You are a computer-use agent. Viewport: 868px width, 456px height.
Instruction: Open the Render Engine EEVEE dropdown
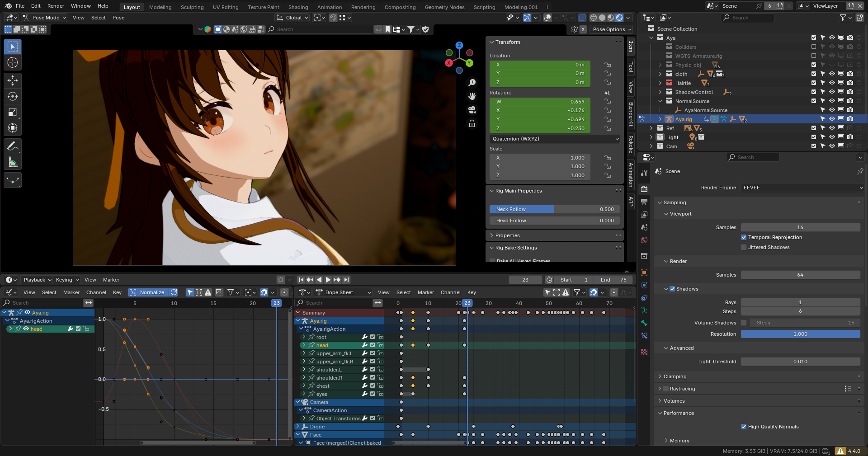tap(802, 188)
